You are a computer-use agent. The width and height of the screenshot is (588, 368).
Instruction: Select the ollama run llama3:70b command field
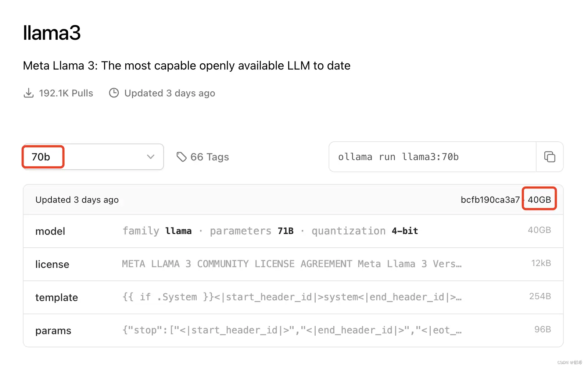point(433,157)
